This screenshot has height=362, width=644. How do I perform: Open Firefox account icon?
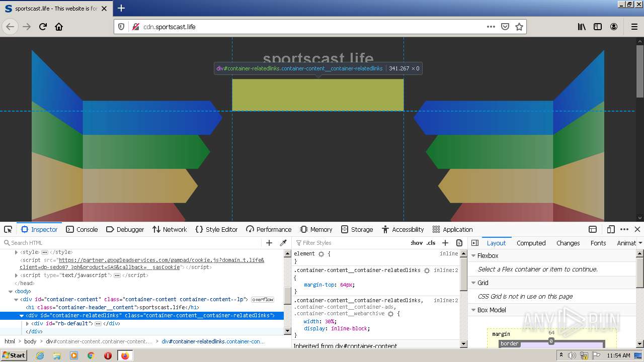tap(614, 27)
